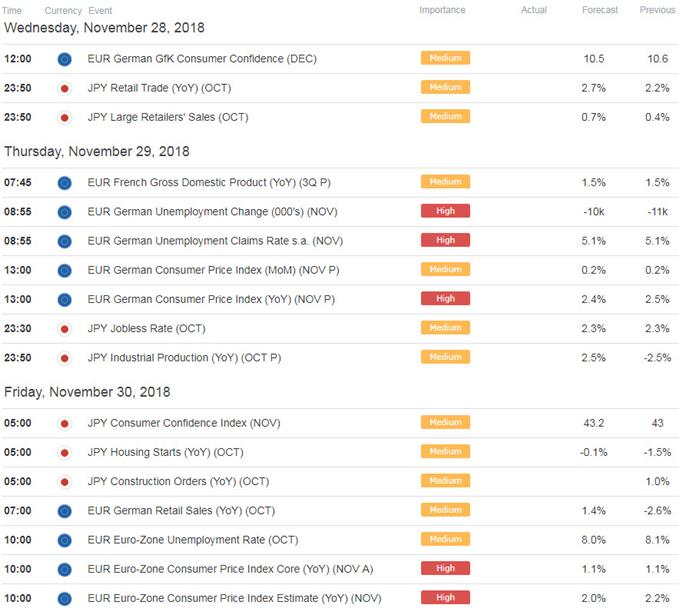Click the JPY flag icon beside Housing Starts
This screenshot has width=679, height=611.
point(65,453)
